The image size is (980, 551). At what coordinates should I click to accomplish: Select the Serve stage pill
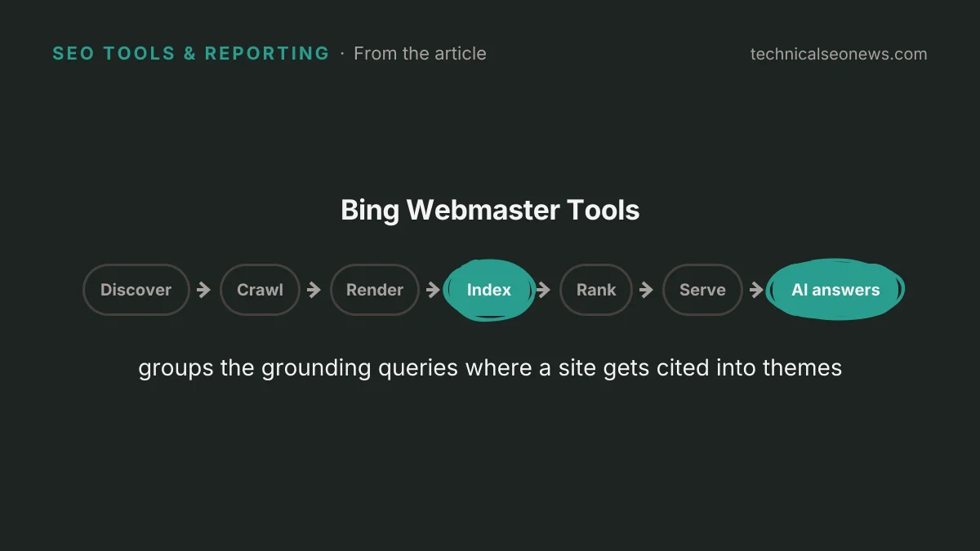(702, 290)
